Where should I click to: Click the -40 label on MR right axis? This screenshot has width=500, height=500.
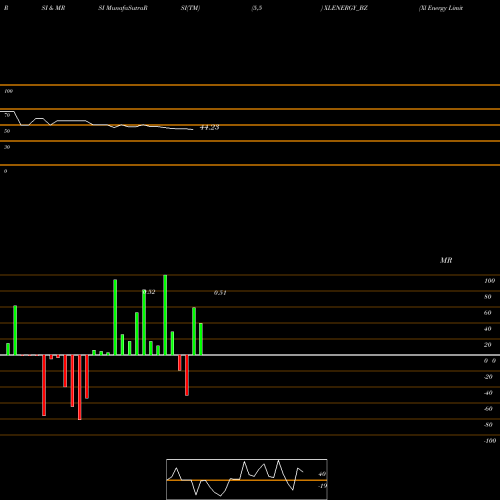point(488,393)
